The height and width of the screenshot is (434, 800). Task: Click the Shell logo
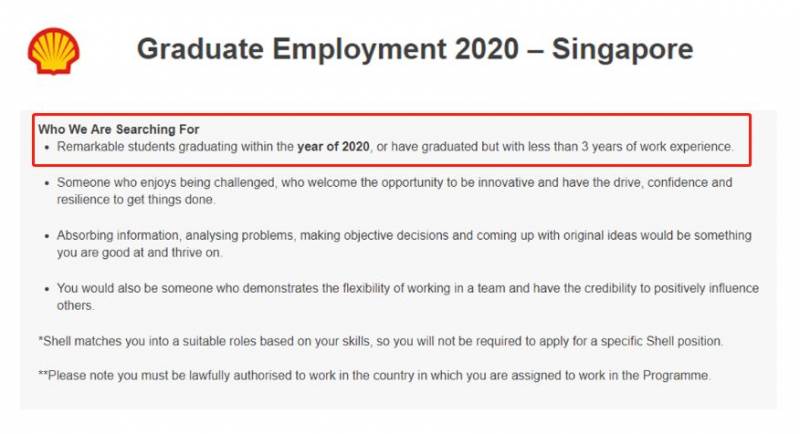click(54, 50)
